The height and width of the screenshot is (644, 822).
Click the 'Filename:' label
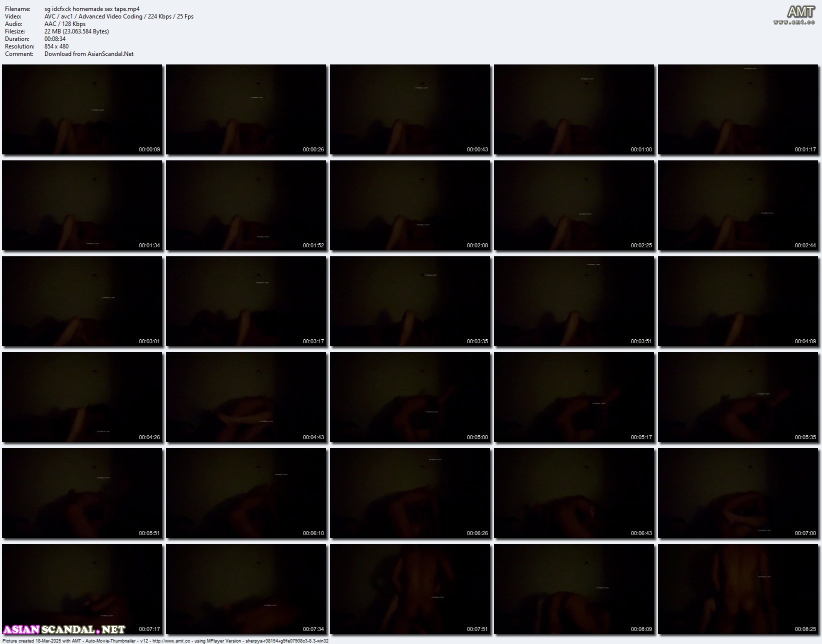pos(18,9)
